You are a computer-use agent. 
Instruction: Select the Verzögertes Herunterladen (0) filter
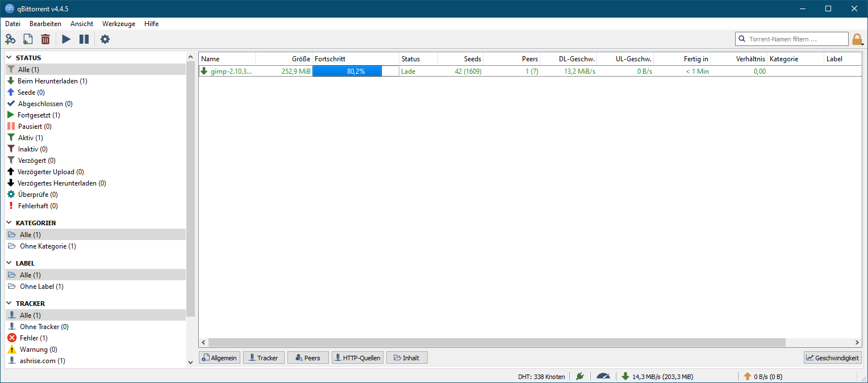pos(95,183)
